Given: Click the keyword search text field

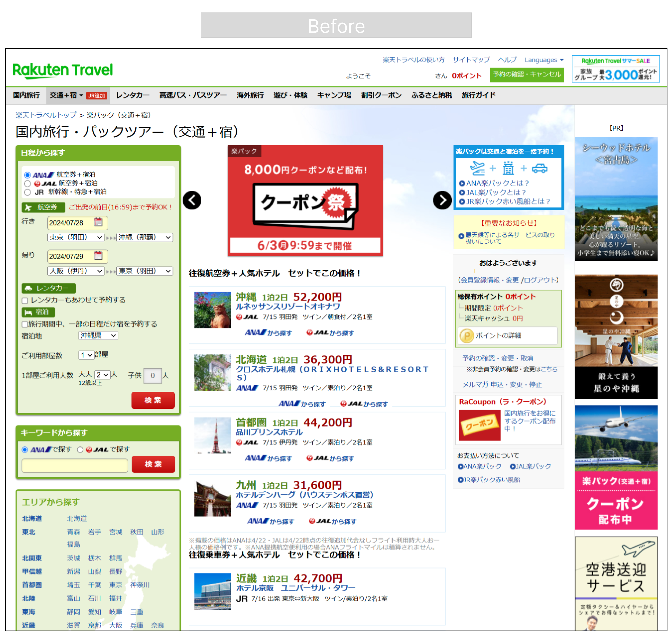Looking at the screenshot, I should 75,466.
